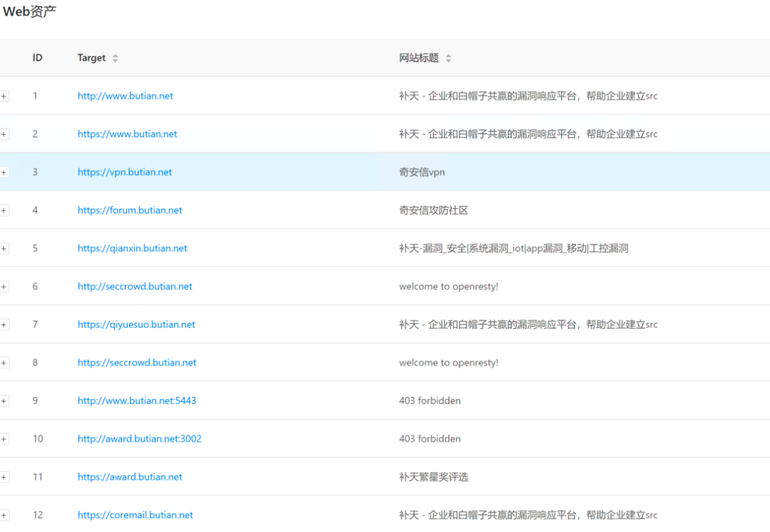This screenshot has width=770, height=532.
Task: Expand the forum.butian.net row
Action: point(4,211)
